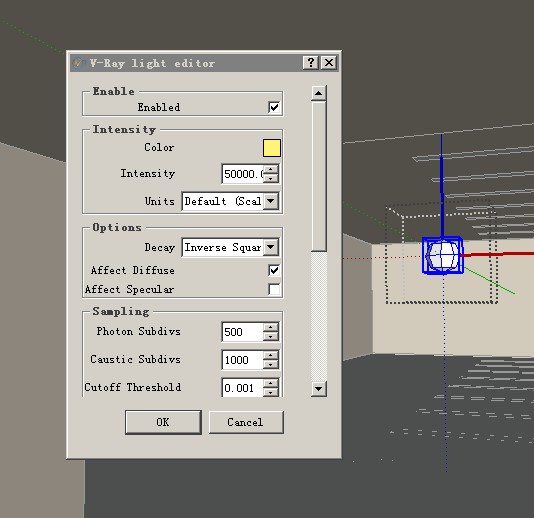
Task: Select the blue light object in viewport
Action: [442, 255]
